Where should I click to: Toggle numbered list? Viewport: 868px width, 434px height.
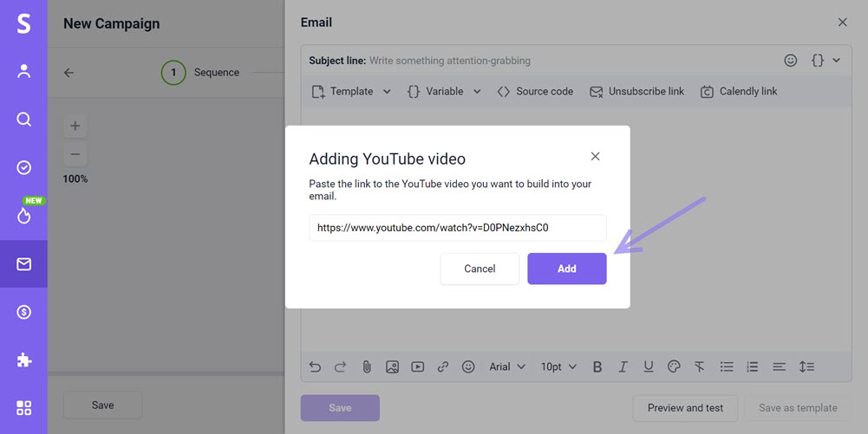(753, 366)
